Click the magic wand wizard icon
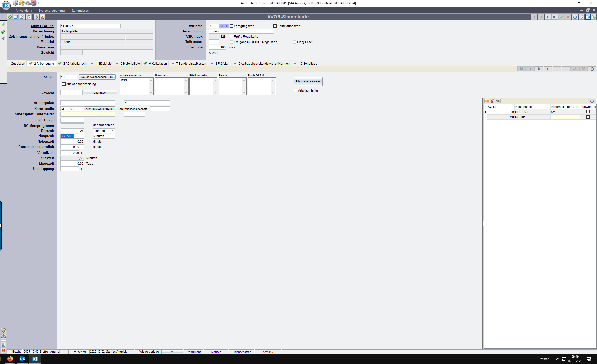 pyautogui.click(x=42, y=17)
